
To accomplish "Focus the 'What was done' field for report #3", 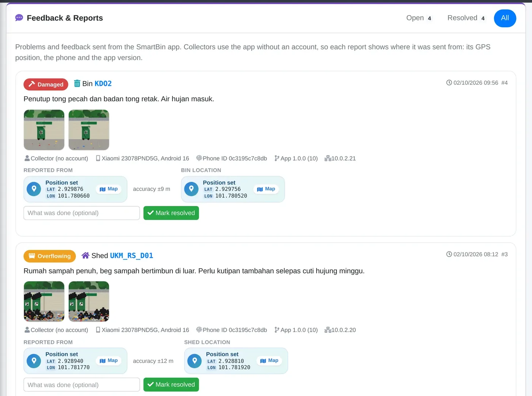I will (82, 385).
